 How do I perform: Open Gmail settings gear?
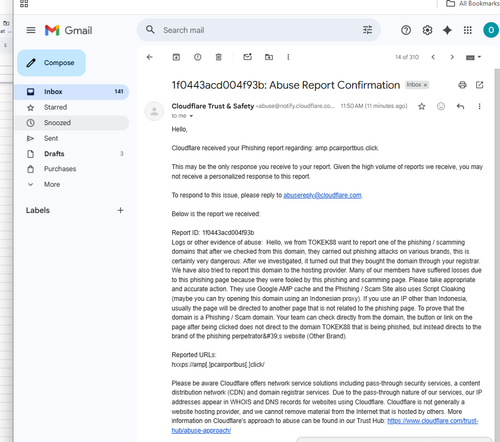[x=427, y=30]
